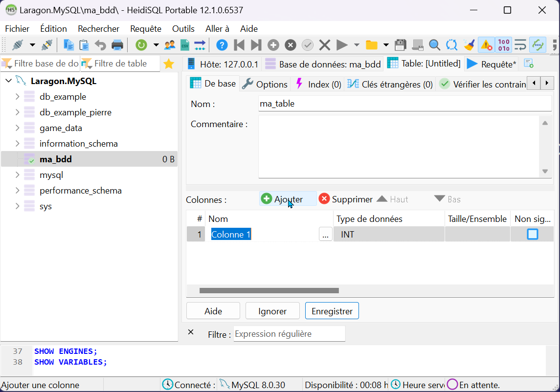
Task: Open the Outils menu
Action: [x=183, y=29]
